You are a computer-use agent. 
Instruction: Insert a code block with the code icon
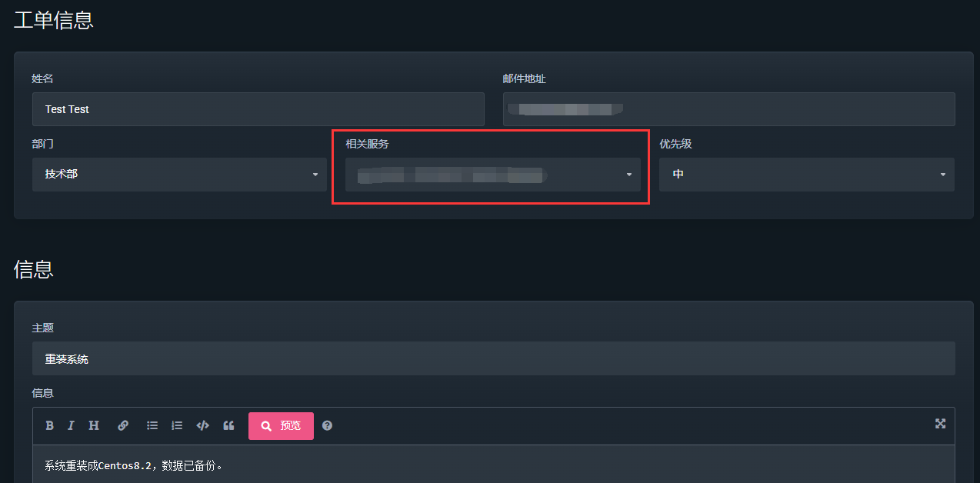tap(203, 425)
